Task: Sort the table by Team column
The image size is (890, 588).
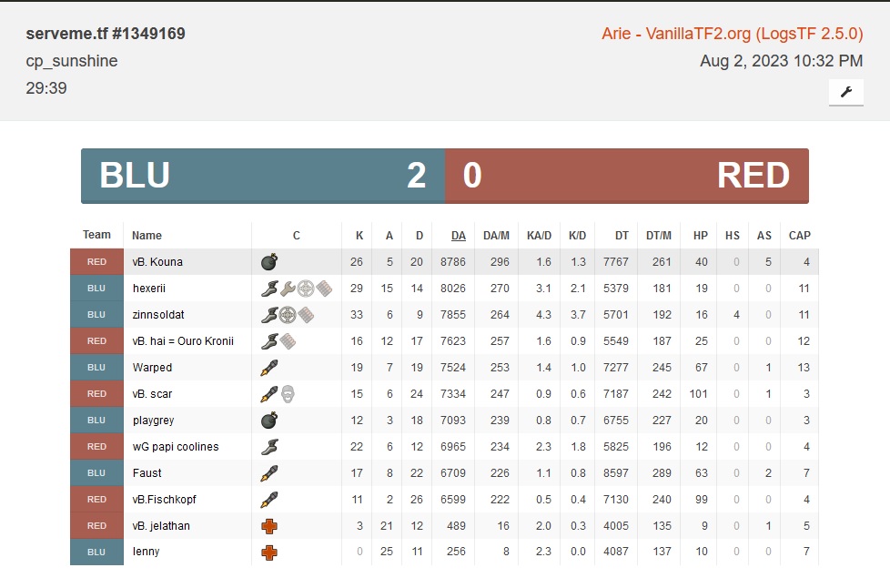Action: [x=96, y=235]
